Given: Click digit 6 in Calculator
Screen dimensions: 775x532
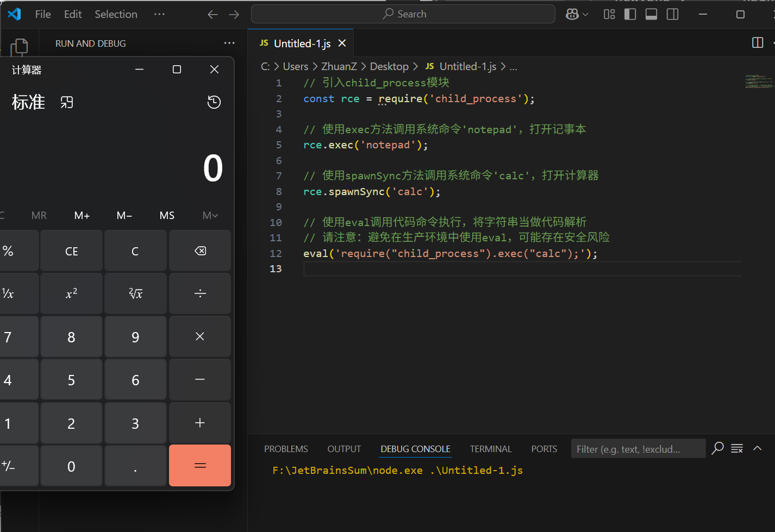Looking at the screenshot, I should point(135,380).
